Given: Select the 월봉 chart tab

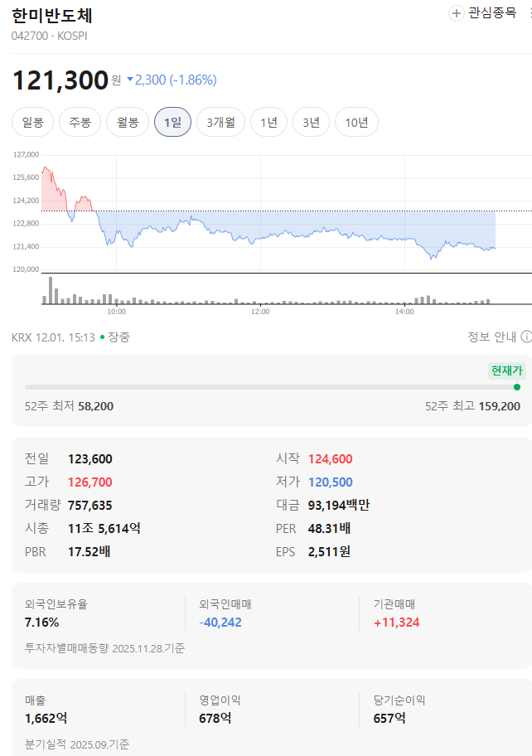Looking at the screenshot, I should pyautogui.click(x=128, y=122).
